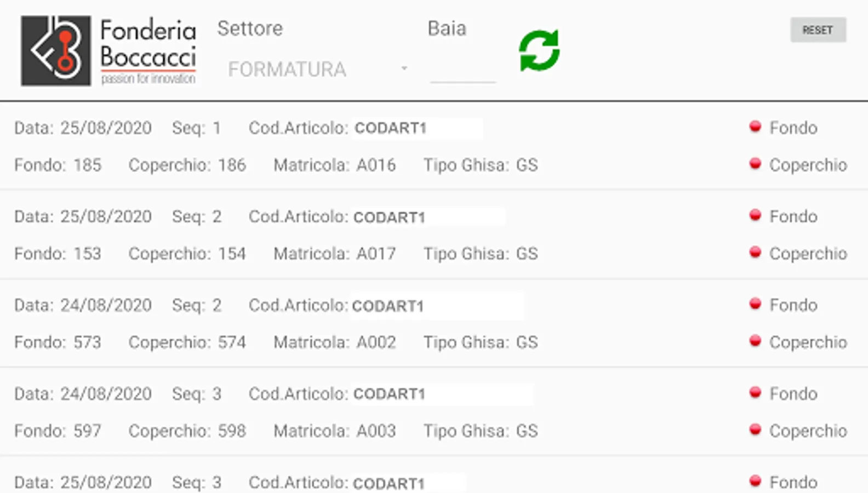
Task: Click red Fondo indicator for matricola A002
Action: pos(755,304)
